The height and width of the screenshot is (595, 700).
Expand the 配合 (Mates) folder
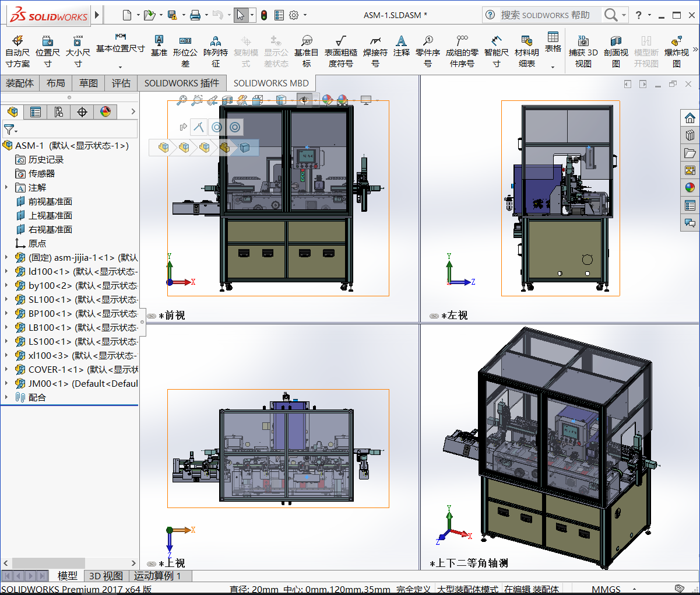coord(6,397)
